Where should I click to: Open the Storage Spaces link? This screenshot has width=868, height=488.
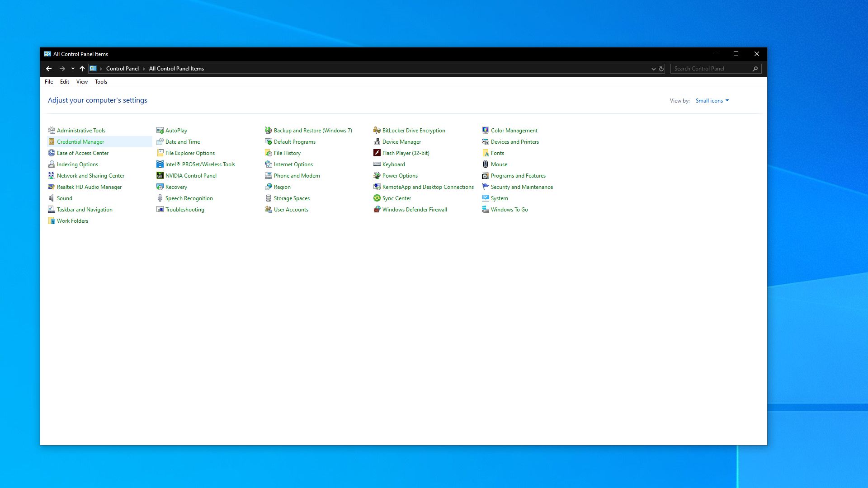(292, 198)
